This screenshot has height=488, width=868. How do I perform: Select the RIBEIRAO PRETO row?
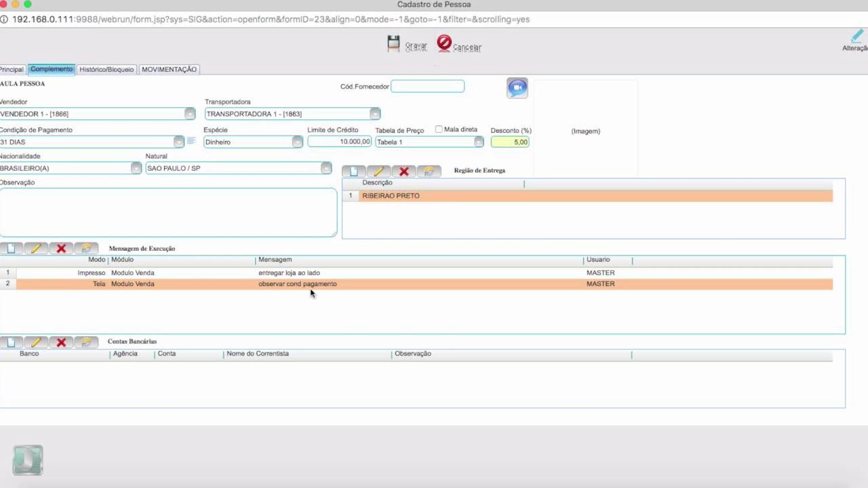coord(587,196)
